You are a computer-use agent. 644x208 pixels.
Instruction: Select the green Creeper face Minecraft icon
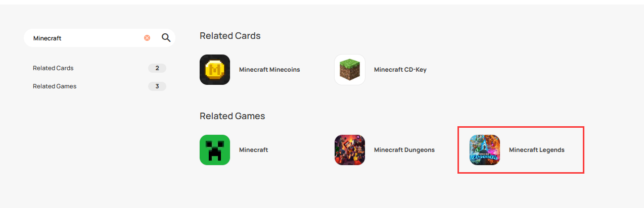pos(215,150)
